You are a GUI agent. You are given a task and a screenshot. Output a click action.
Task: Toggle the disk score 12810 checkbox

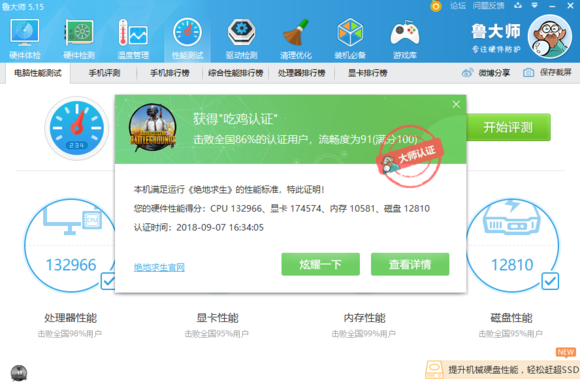tap(550, 281)
